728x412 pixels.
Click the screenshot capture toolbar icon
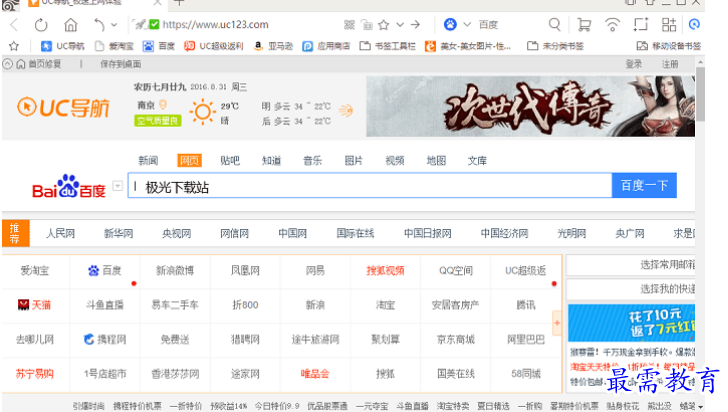641,24
